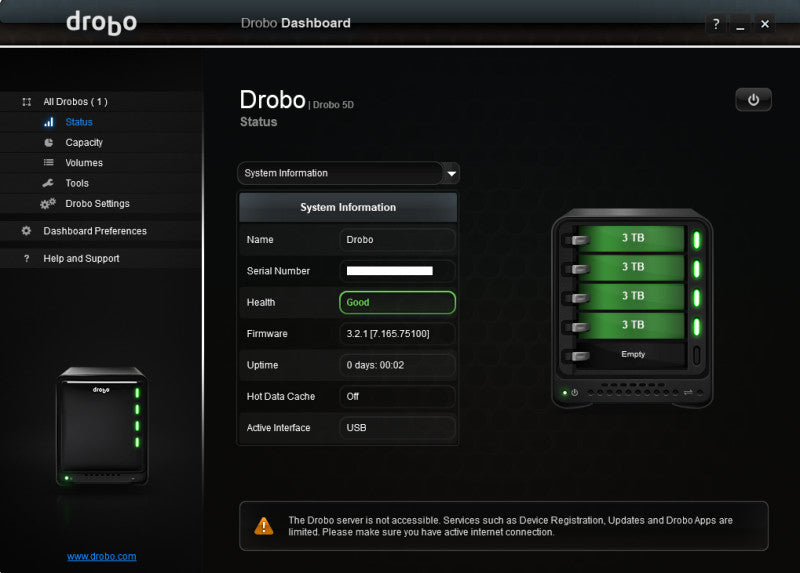
Task: Click the System Information table header
Action: coord(348,207)
